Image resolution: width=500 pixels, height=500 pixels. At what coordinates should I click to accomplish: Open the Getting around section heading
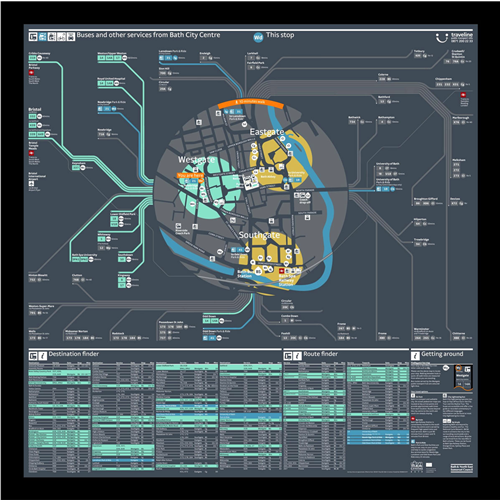click(442, 354)
